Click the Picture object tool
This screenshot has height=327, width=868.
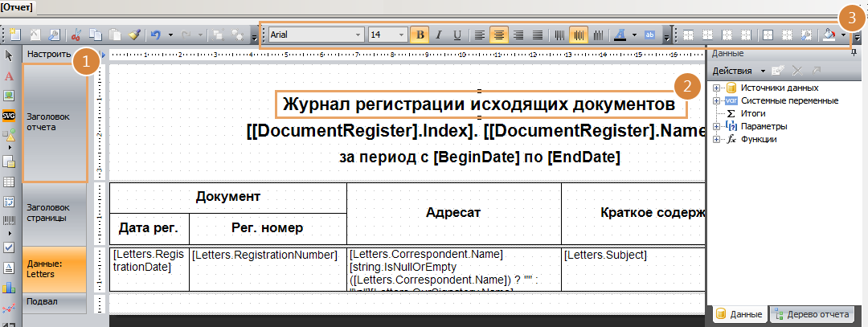[x=10, y=95]
